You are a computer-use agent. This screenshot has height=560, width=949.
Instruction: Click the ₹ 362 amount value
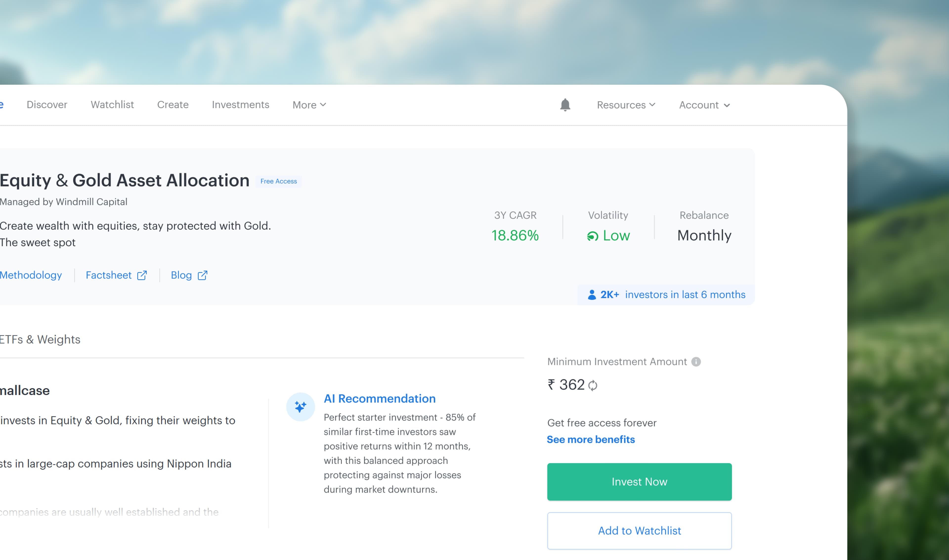[x=566, y=385]
